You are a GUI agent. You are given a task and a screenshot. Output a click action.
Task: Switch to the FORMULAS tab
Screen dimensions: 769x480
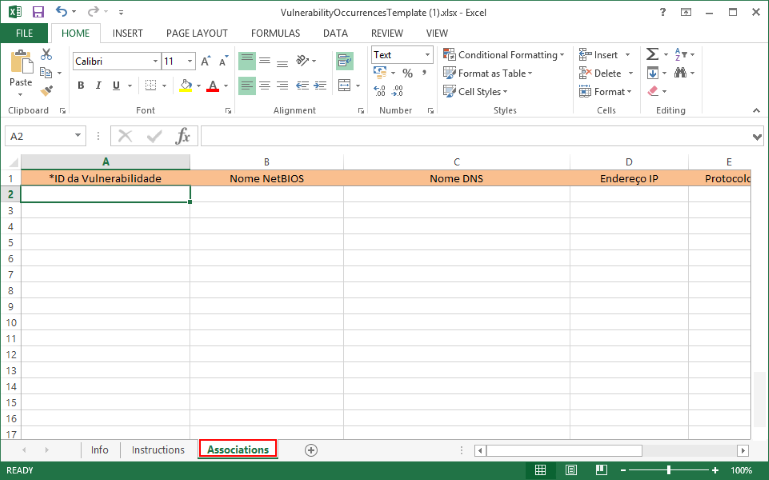pos(276,33)
